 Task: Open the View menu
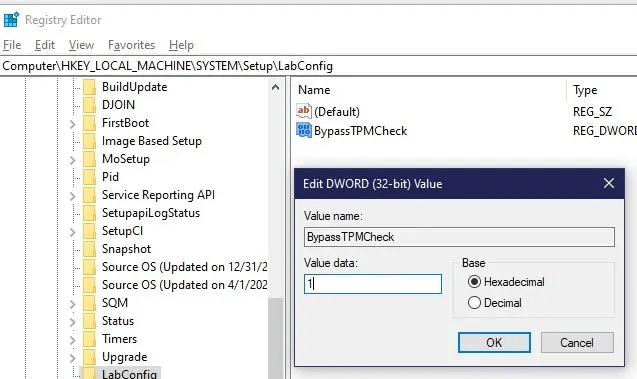[x=81, y=45]
